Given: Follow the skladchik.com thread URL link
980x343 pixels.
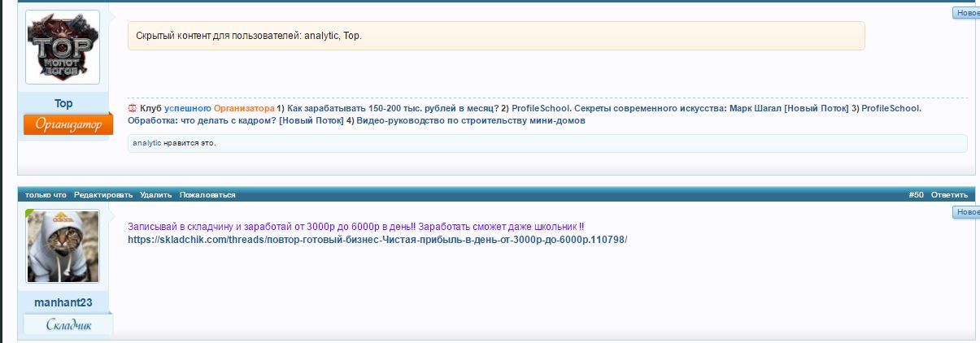Looking at the screenshot, I should (x=377, y=240).
